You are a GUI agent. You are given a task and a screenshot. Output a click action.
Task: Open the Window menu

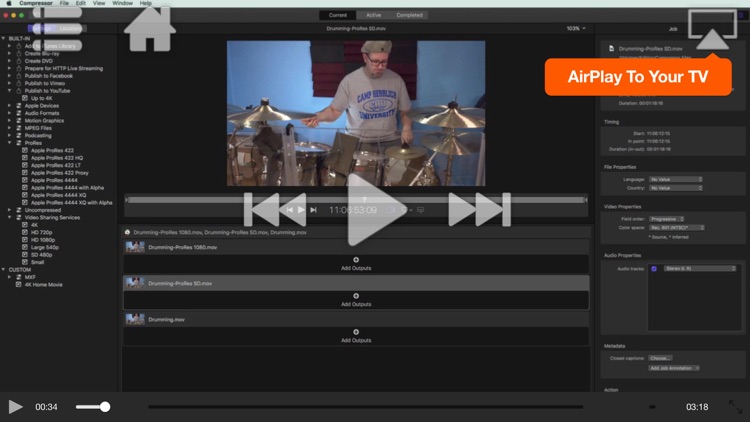pyautogui.click(x=122, y=3)
